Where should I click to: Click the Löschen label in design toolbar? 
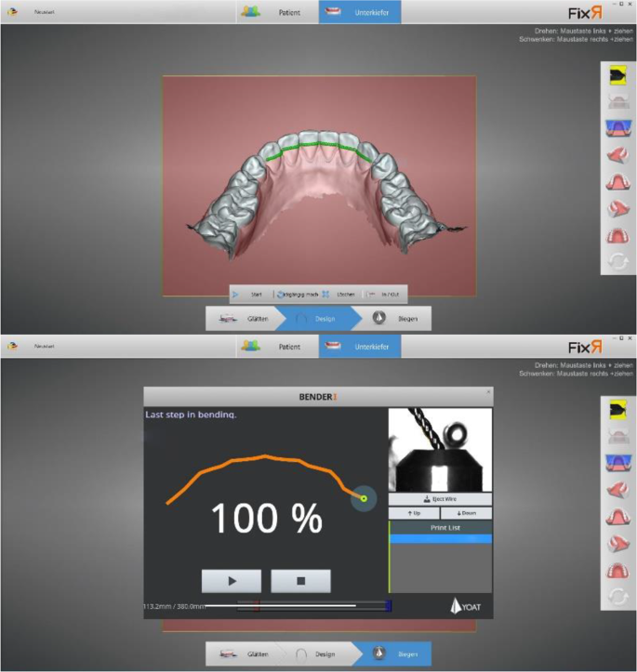coord(346,295)
